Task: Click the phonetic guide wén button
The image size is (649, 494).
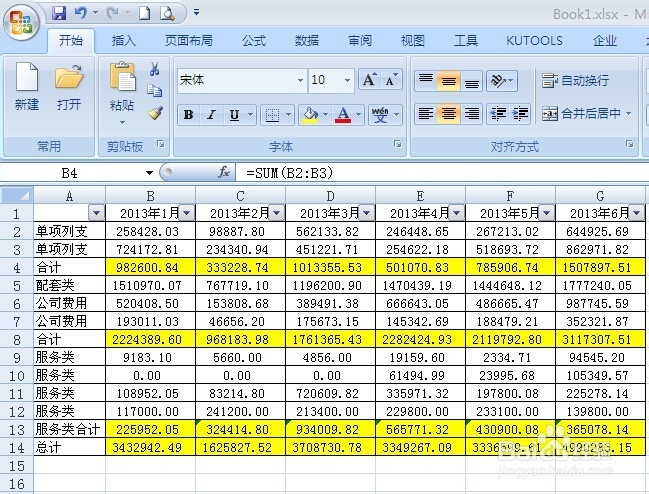Action: click(x=380, y=115)
